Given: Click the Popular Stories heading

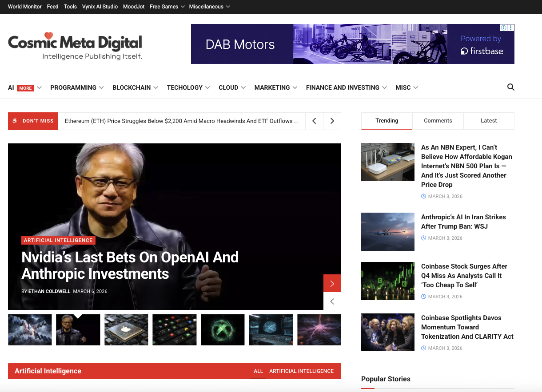Looking at the screenshot, I should pos(386,379).
